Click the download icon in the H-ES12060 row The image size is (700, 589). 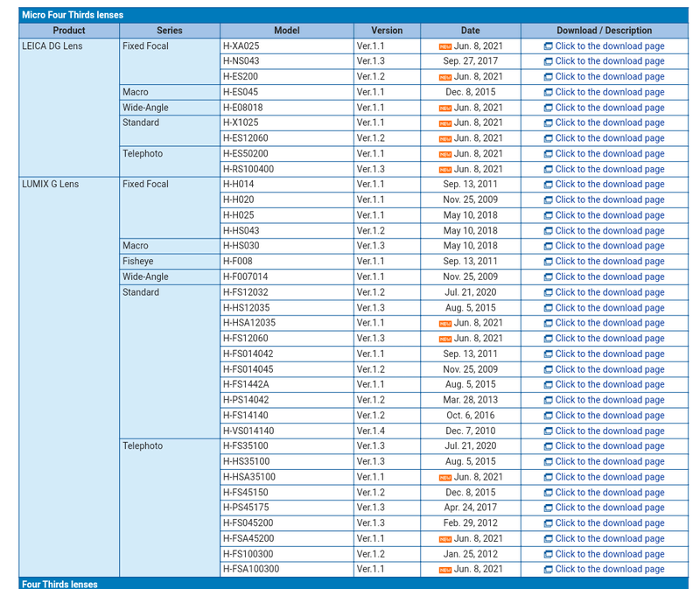click(x=548, y=138)
